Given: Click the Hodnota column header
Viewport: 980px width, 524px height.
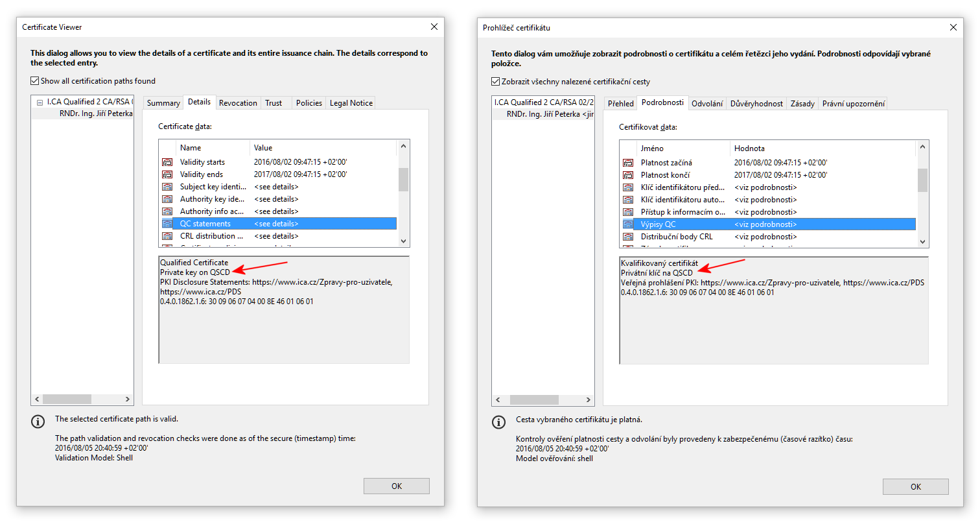Looking at the screenshot, I should pos(823,148).
